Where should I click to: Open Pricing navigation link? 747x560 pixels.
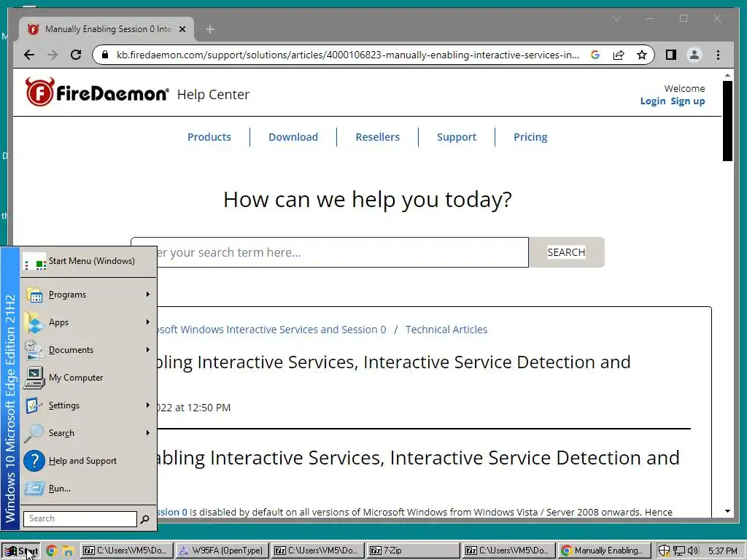tap(530, 137)
